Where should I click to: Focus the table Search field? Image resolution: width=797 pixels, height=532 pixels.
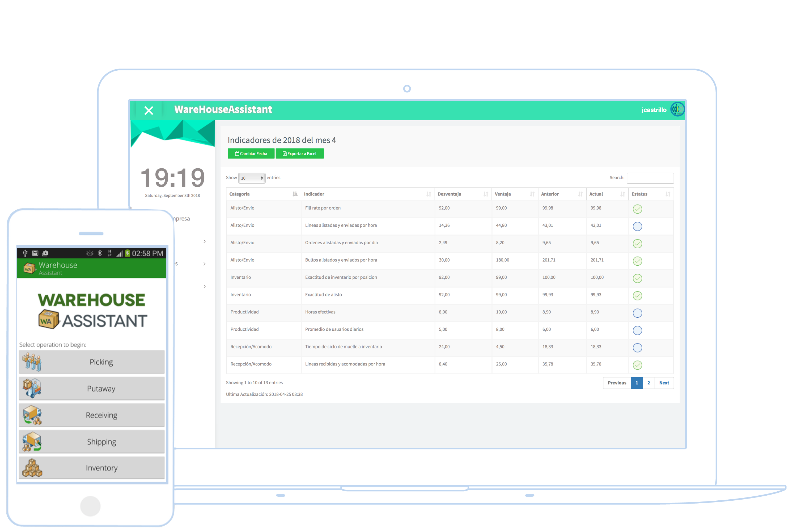click(650, 178)
